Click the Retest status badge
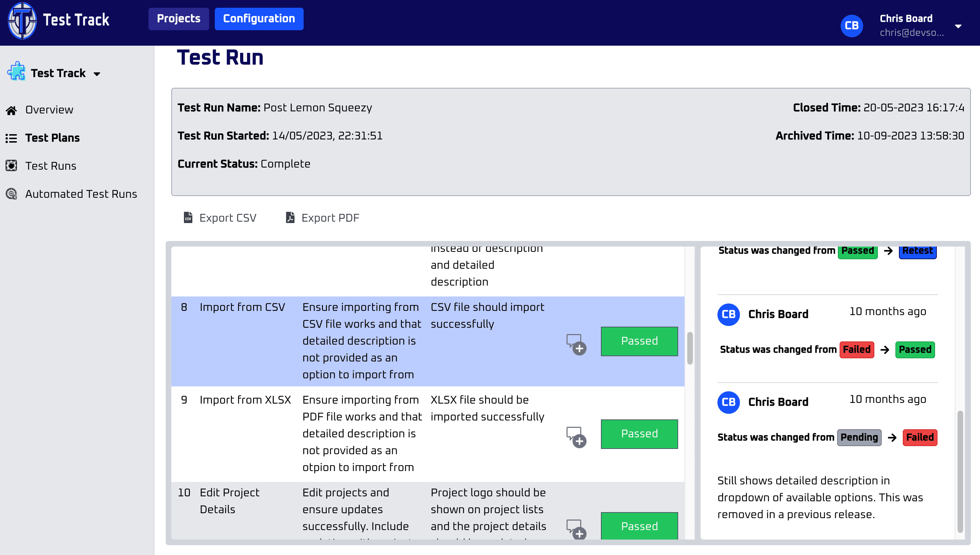 [918, 250]
